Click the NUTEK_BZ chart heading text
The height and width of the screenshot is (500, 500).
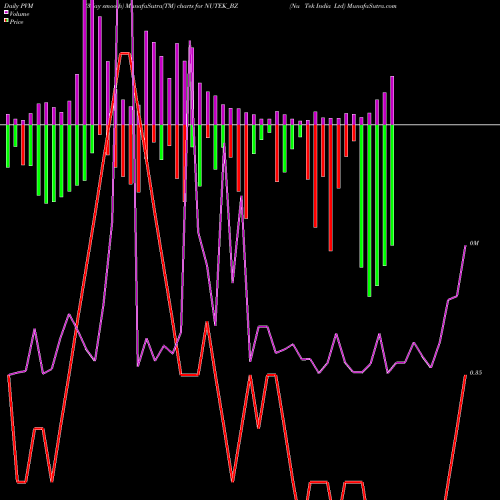tap(221, 6)
